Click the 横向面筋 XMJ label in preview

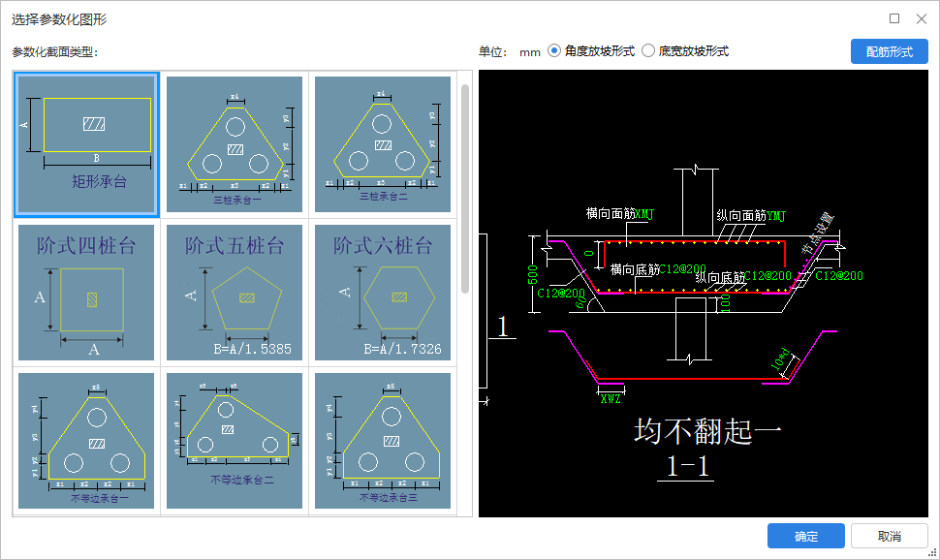(x=620, y=213)
